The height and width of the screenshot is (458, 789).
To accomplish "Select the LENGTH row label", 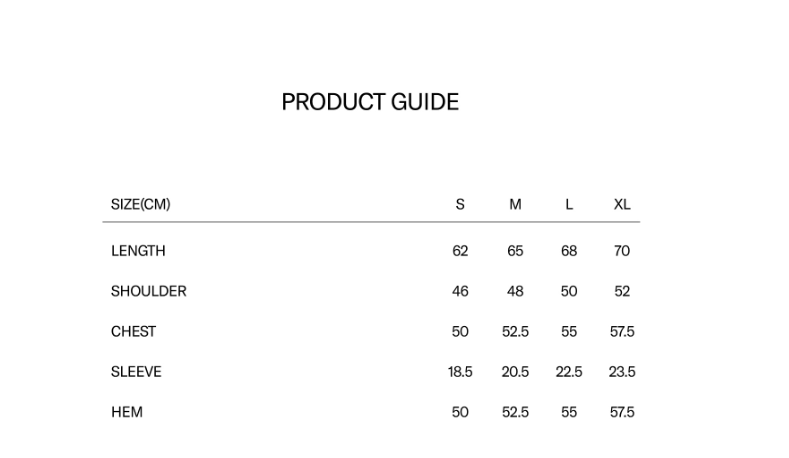I will pyautogui.click(x=138, y=251).
